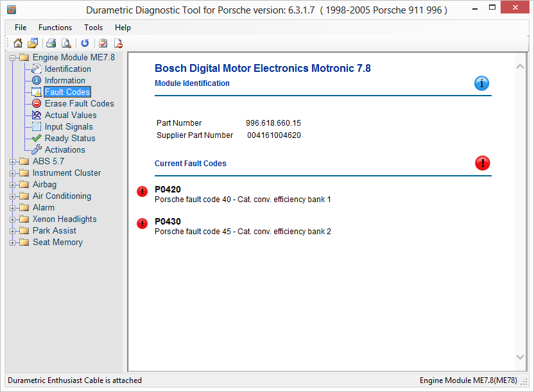The height and width of the screenshot is (392, 534).
Task: Expand the Instrument Cluster node
Action: click(13, 173)
